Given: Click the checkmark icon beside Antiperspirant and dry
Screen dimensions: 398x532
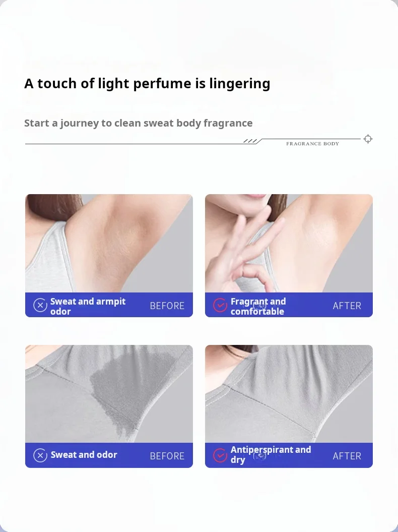Looking at the screenshot, I should [x=220, y=455].
